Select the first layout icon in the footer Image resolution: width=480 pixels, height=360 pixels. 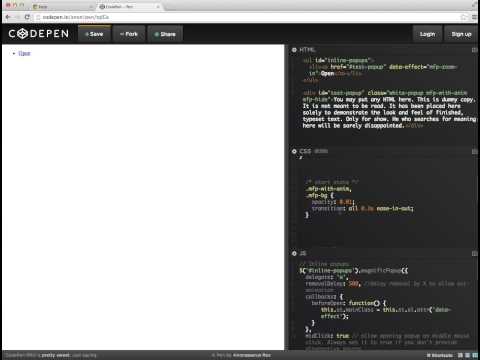pos(460,355)
